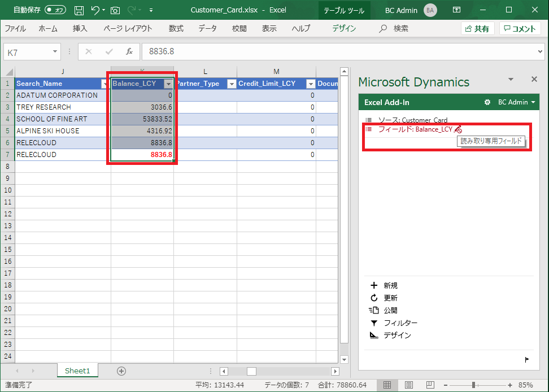Open the ページ レイアウト tab

click(128, 28)
